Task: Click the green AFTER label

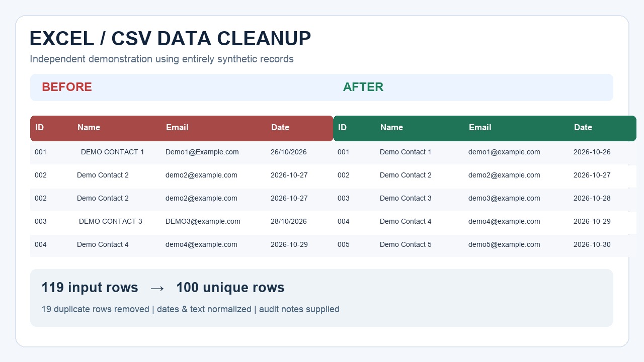Action: pyautogui.click(x=363, y=87)
